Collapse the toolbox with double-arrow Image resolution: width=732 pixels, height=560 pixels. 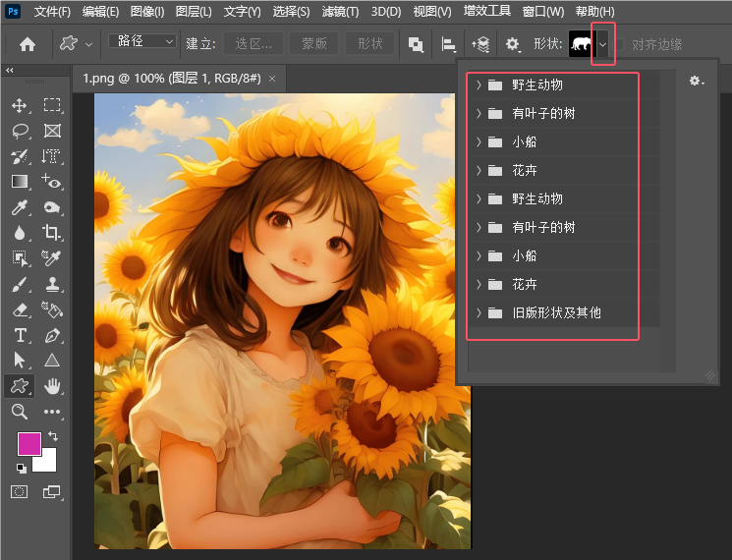coord(10,70)
